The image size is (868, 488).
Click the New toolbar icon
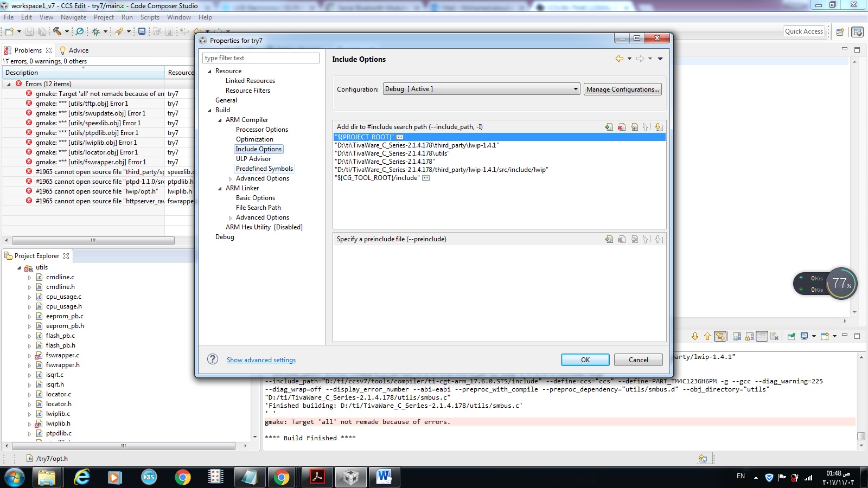[x=9, y=31]
